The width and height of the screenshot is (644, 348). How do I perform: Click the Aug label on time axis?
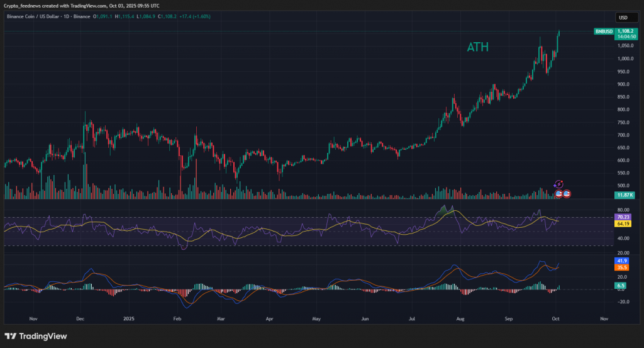(462, 318)
